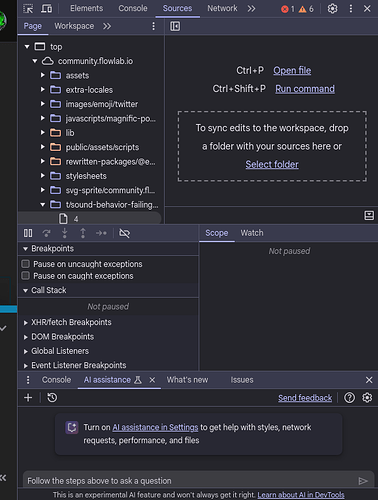The height and width of the screenshot is (500, 378).
Task: Open the drawer three-dot menu
Action: coord(28,380)
